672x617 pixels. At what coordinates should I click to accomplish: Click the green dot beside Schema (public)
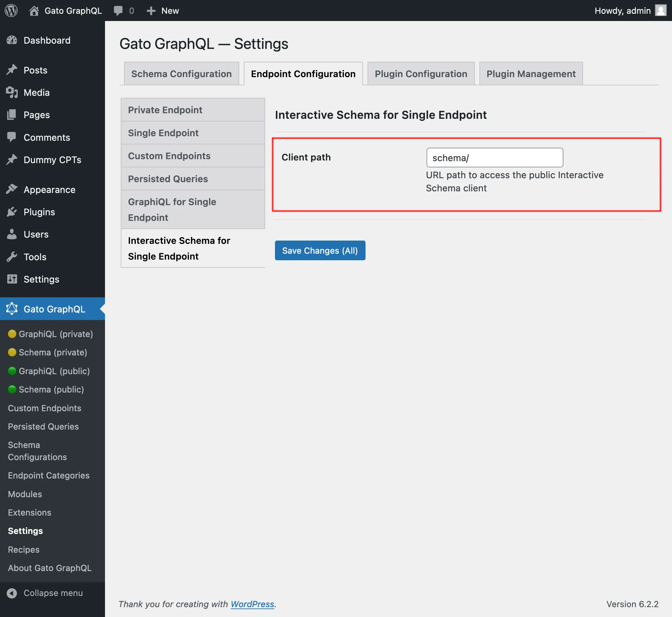pyautogui.click(x=12, y=389)
